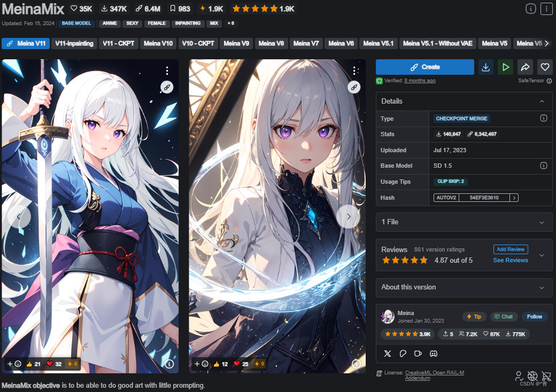The image size is (556, 392).
Task: Click heart reaction with 32 on first image
Action: point(54,364)
